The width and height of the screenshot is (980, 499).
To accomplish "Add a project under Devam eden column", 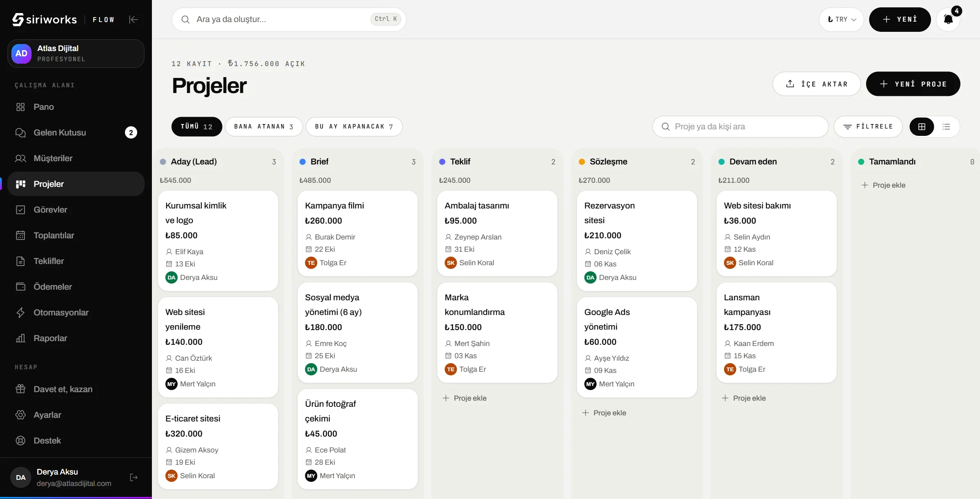I will coord(744,398).
